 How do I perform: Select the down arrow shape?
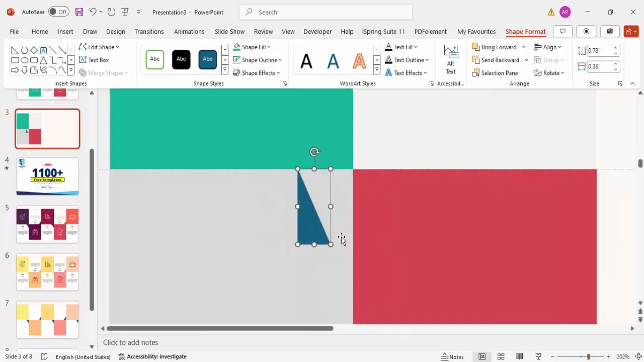pos(24,70)
